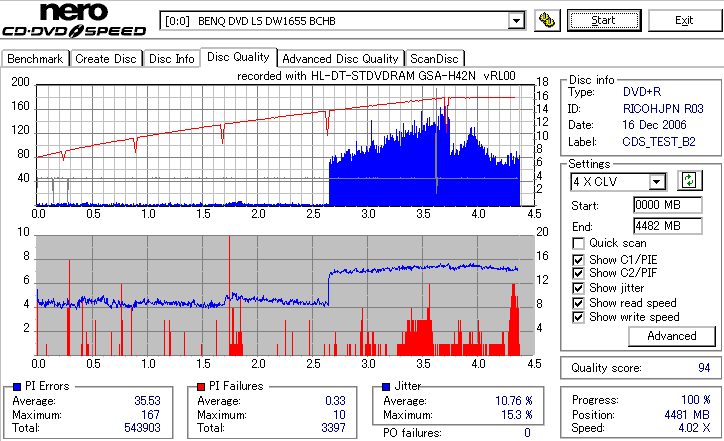Uncheck Show C1/PIE option

(x=578, y=260)
